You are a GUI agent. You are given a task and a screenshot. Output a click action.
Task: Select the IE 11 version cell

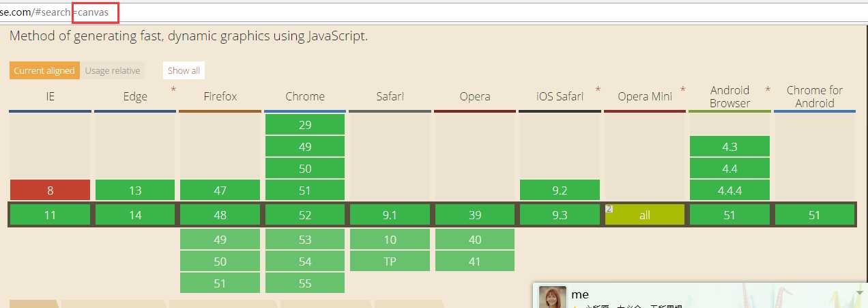point(50,214)
